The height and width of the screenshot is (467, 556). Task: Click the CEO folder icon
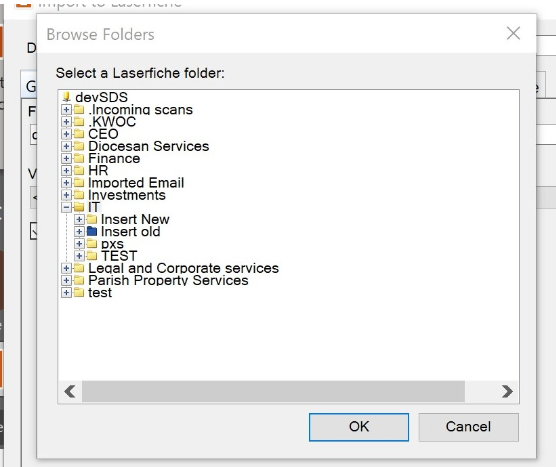point(79,134)
